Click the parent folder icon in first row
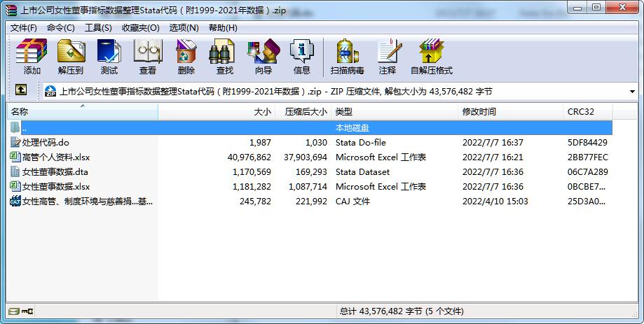644x324 pixels. (x=15, y=127)
